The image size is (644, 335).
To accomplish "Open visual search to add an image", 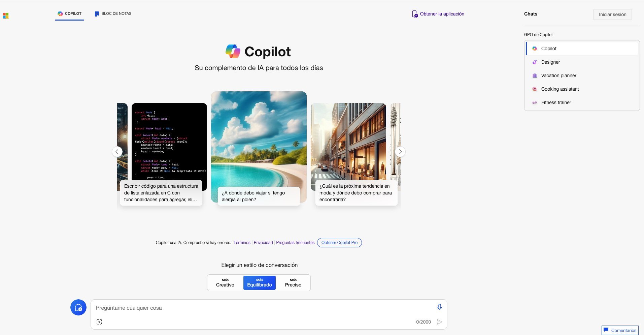I will coord(99,322).
